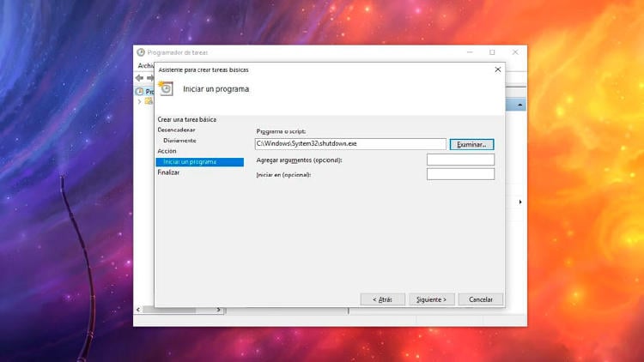Viewport: 644px width, 362px height.
Task: Focus the Programa o script field
Action: (x=350, y=144)
